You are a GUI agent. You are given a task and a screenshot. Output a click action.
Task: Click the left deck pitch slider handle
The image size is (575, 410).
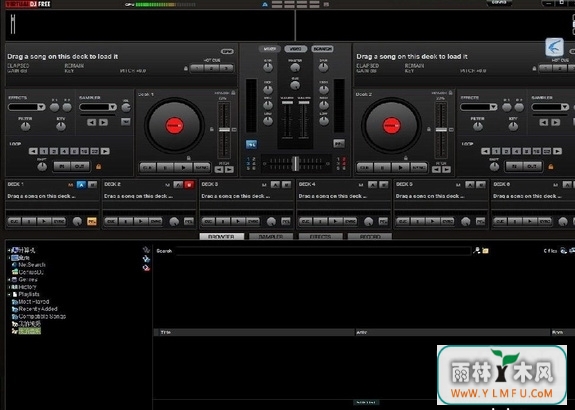[224, 130]
